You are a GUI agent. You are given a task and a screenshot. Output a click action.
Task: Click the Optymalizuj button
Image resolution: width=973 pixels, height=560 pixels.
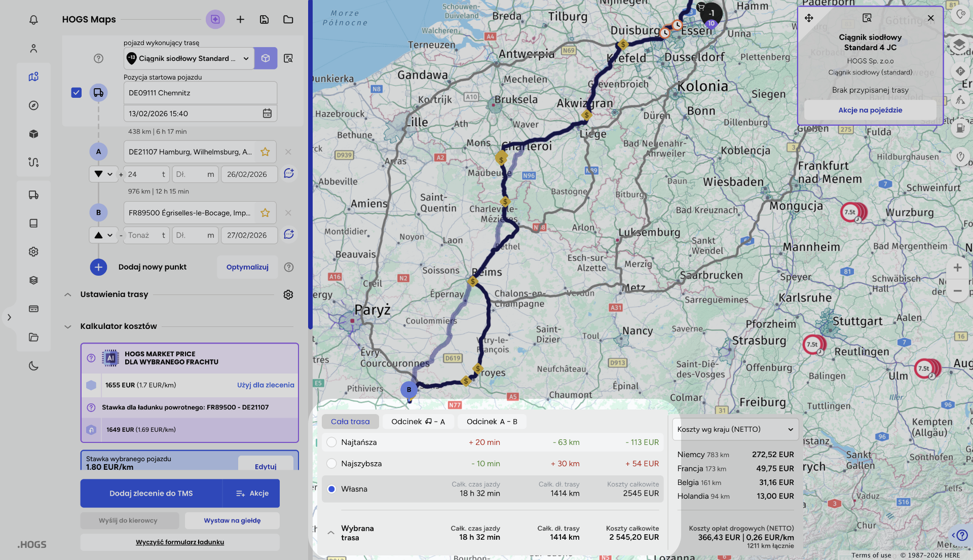click(x=247, y=267)
